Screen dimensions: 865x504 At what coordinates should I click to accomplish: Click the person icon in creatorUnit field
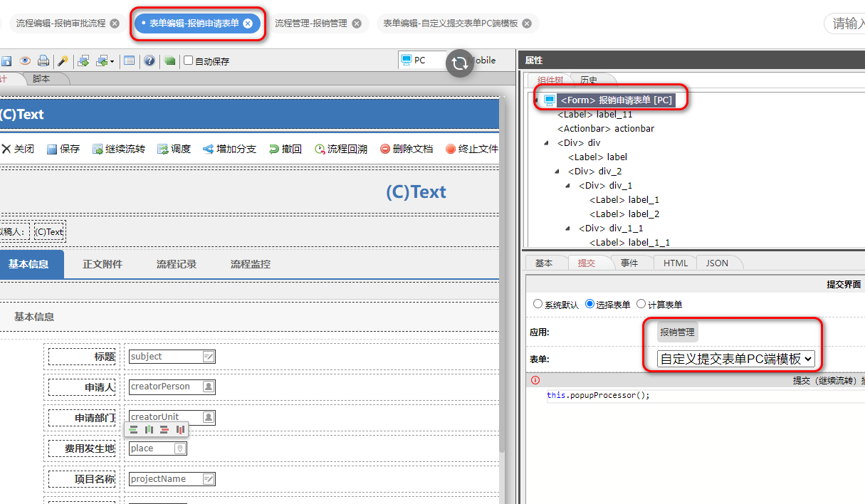pos(209,416)
